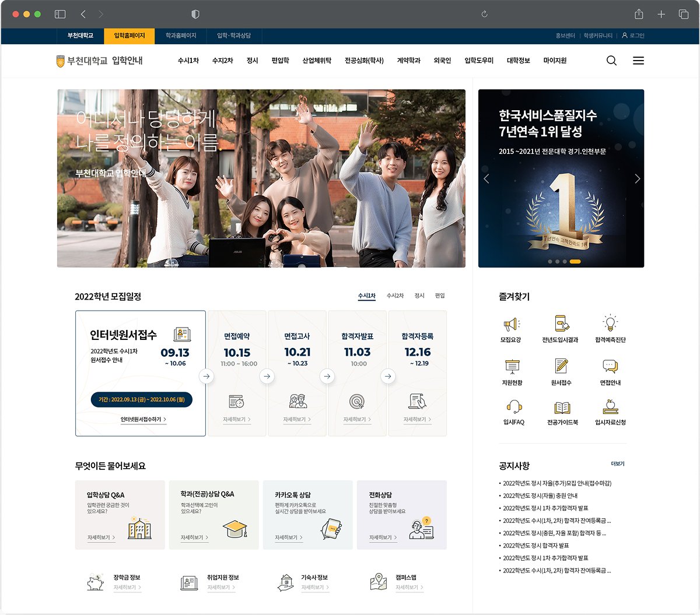Open notice 2022학년도 정시 합격자 발표
Screen dimensions: 700x615
click(535, 546)
